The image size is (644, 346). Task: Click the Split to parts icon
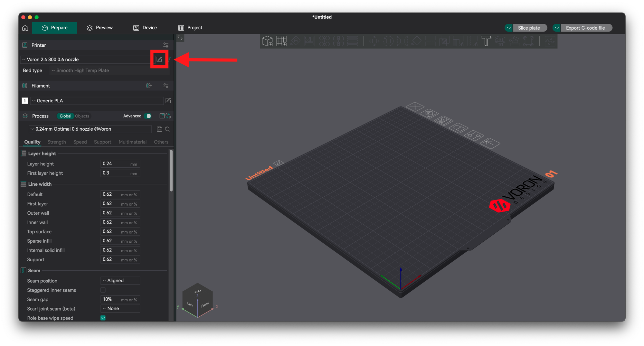tap(338, 41)
